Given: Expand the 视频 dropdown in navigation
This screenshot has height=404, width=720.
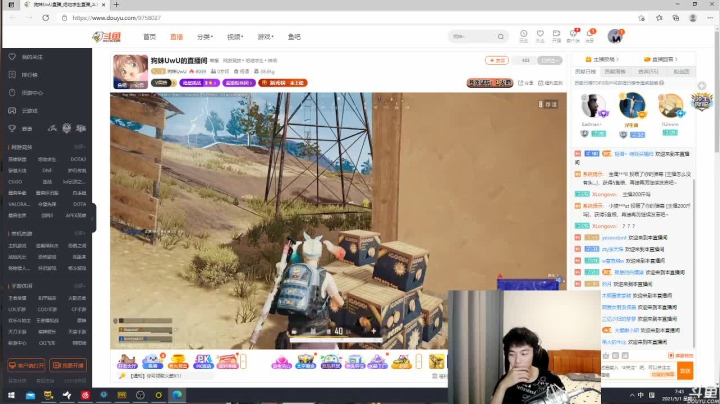Looking at the screenshot, I should coord(235,37).
